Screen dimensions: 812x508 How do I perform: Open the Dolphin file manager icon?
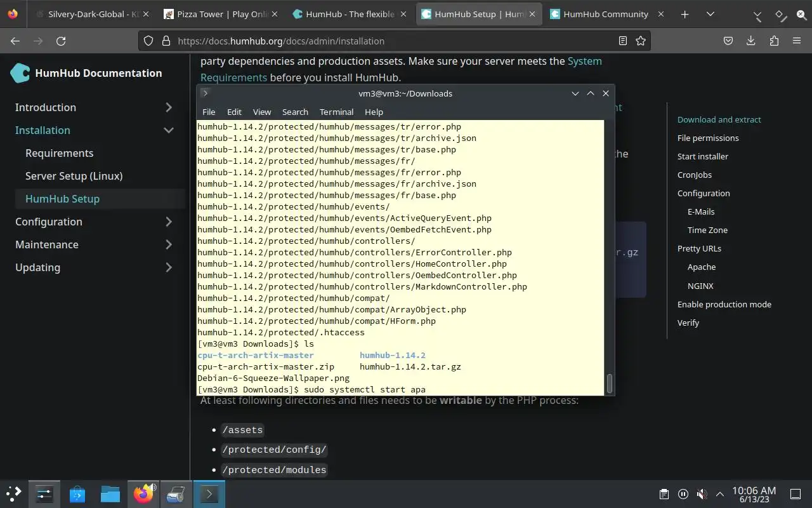click(x=110, y=493)
